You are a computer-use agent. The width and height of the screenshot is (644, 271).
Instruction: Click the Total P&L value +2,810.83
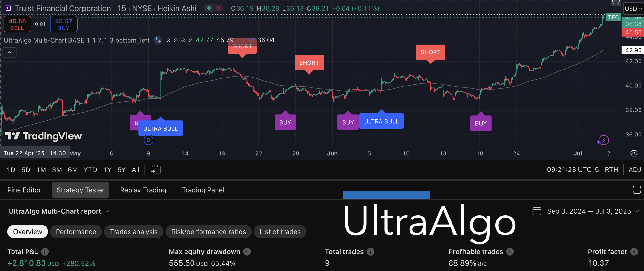pos(27,263)
